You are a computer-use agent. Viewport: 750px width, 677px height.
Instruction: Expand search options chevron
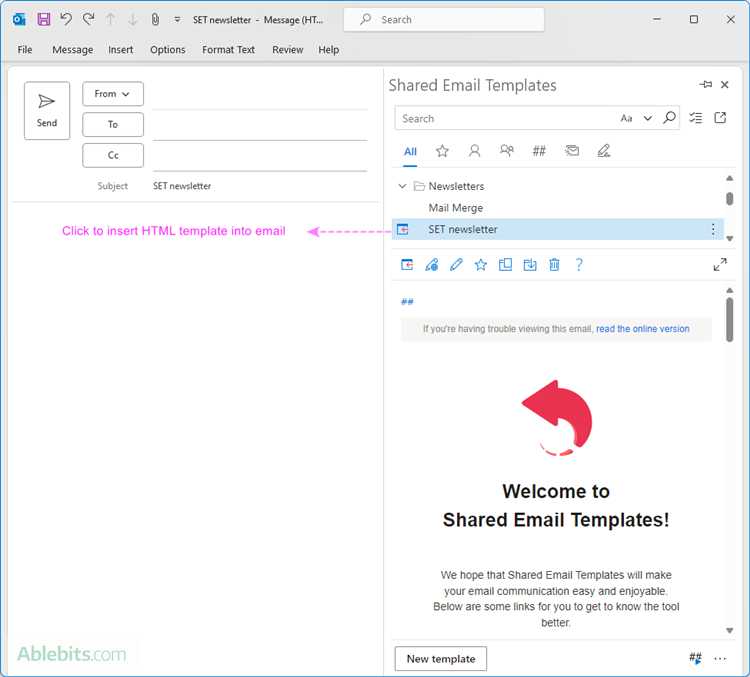coord(647,118)
